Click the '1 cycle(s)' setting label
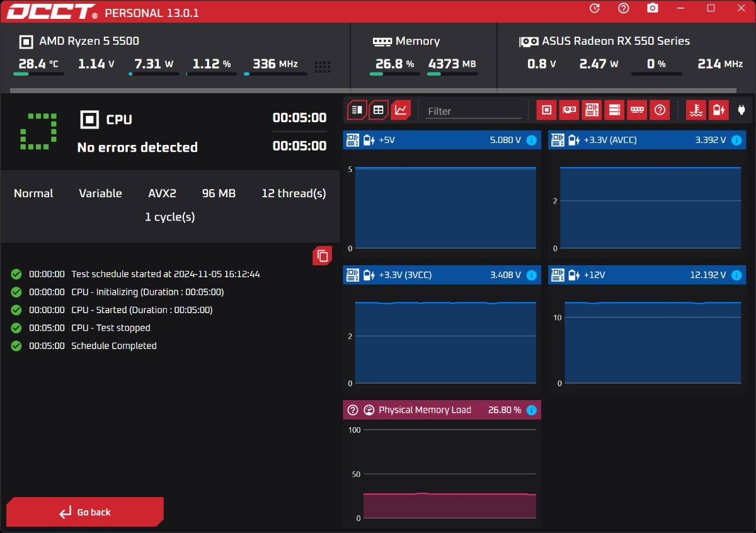This screenshot has height=533, width=756. 170,217
